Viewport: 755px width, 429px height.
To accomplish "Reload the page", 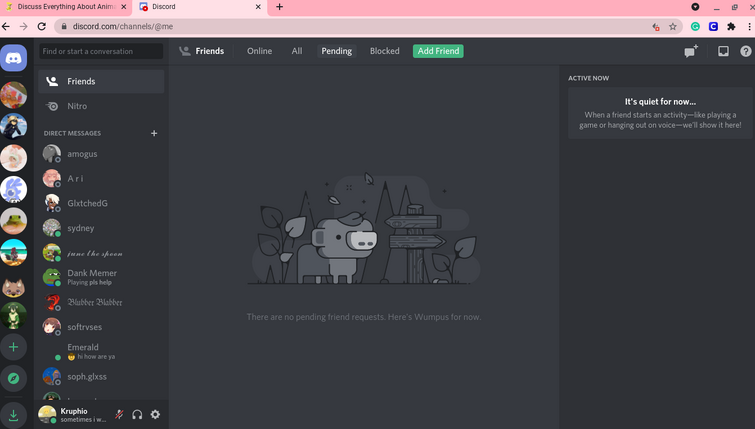I will click(x=42, y=26).
